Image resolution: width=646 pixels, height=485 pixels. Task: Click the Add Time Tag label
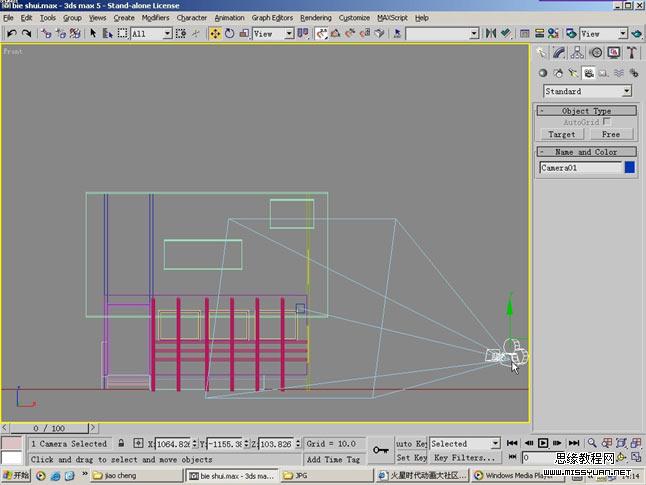(333, 459)
